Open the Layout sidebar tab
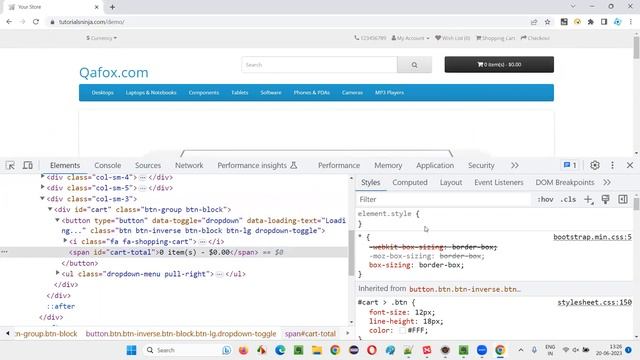The width and height of the screenshot is (640, 360). [x=451, y=182]
